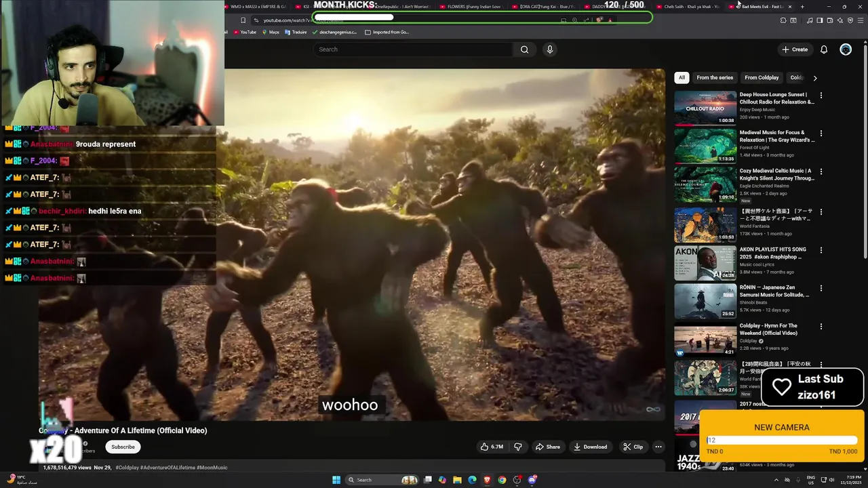Show hidden system tray icons chevron
Image resolution: width=868 pixels, height=488 pixels.
776,480
